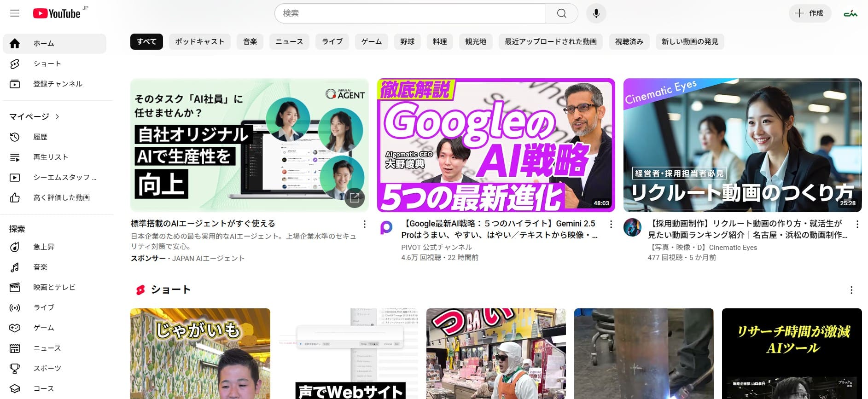Focus the 検索 search input field

click(410, 13)
